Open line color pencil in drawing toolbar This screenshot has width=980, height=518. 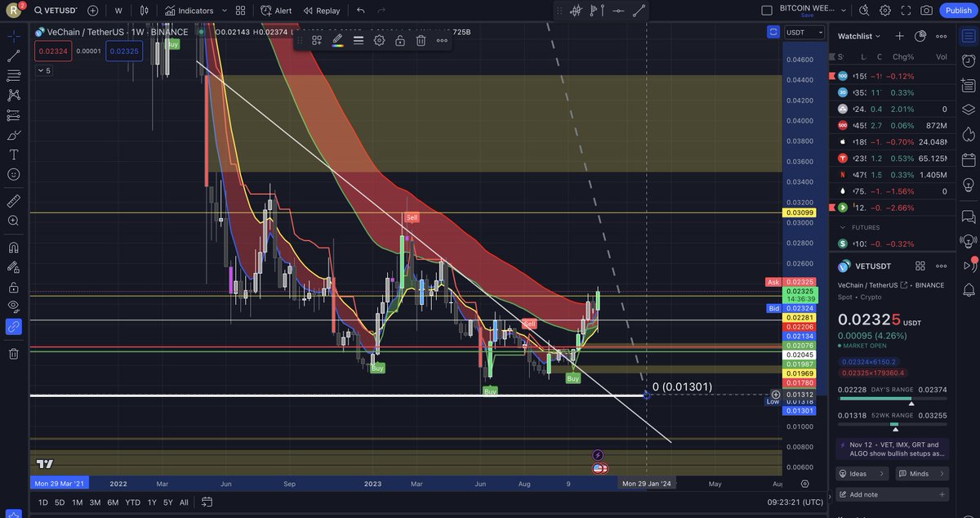pos(337,40)
